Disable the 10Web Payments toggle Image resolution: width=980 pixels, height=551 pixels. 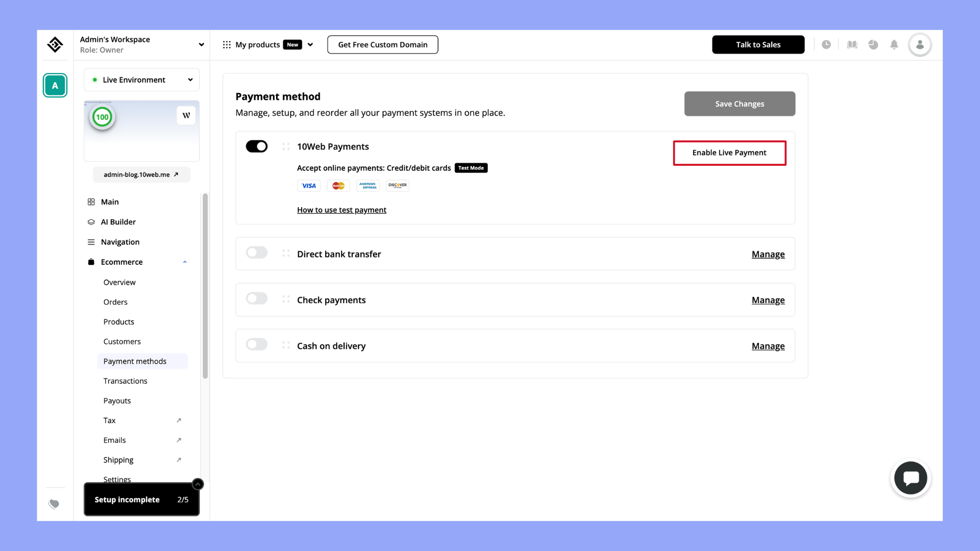click(257, 146)
